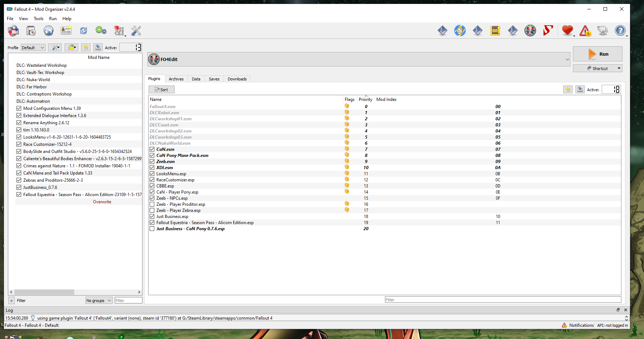
Task: Open the Tools puzzle piece icon
Action: [x=119, y=31]
